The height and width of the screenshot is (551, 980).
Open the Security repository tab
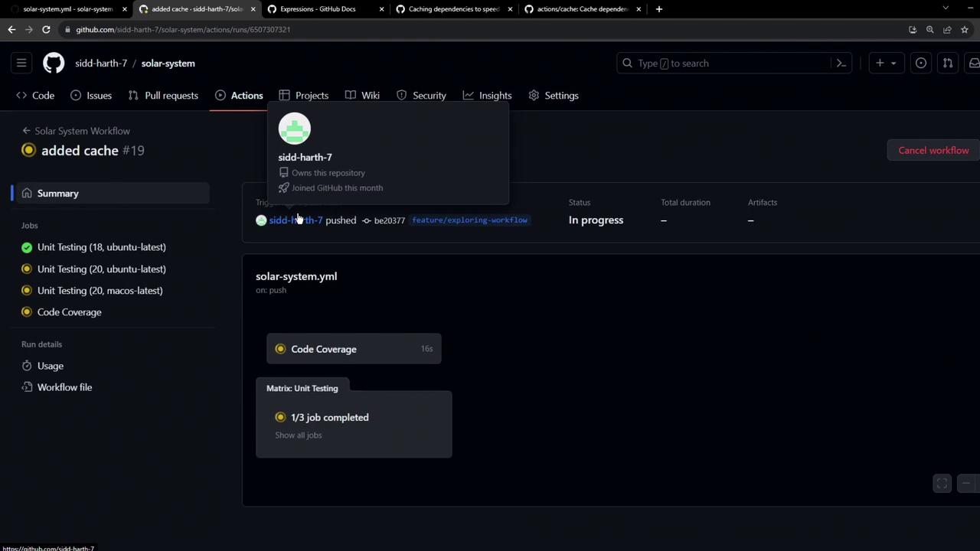(x=421, y=96)
